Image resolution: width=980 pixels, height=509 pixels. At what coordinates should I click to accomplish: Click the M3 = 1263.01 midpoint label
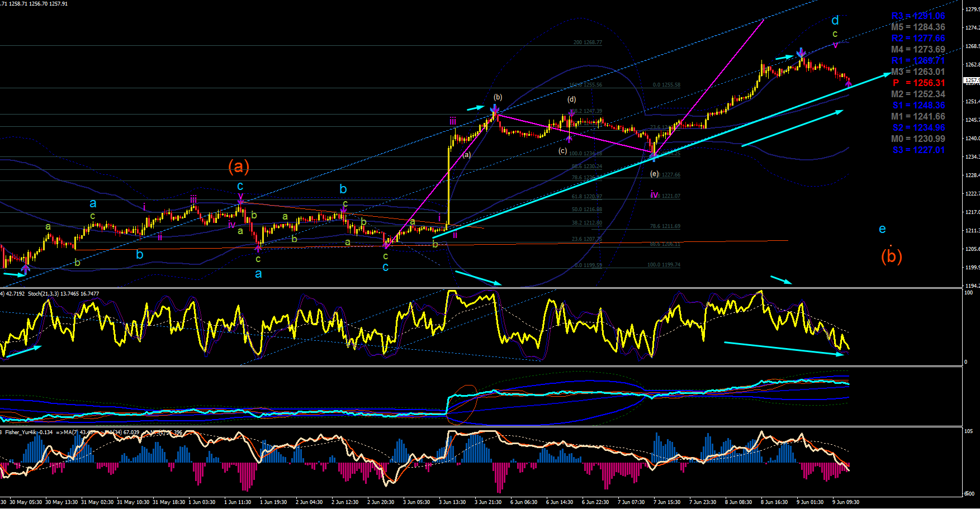[x=918, y=72]
